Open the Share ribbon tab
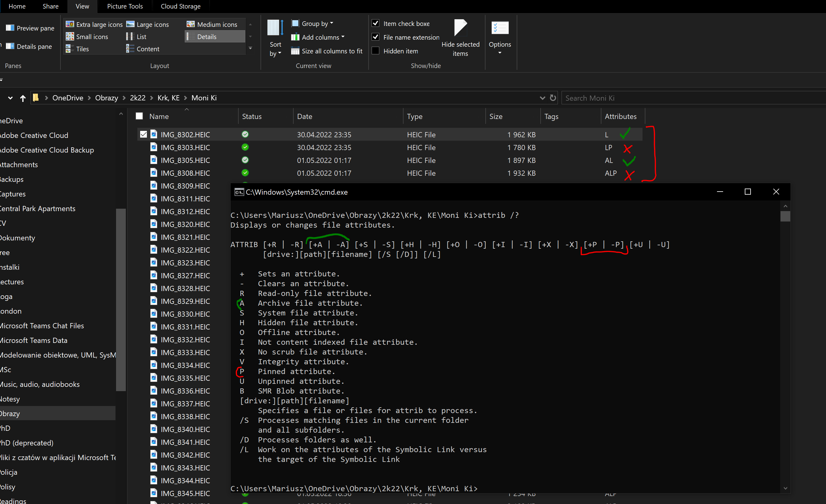 pyautogui.click(x=51, y=6)
